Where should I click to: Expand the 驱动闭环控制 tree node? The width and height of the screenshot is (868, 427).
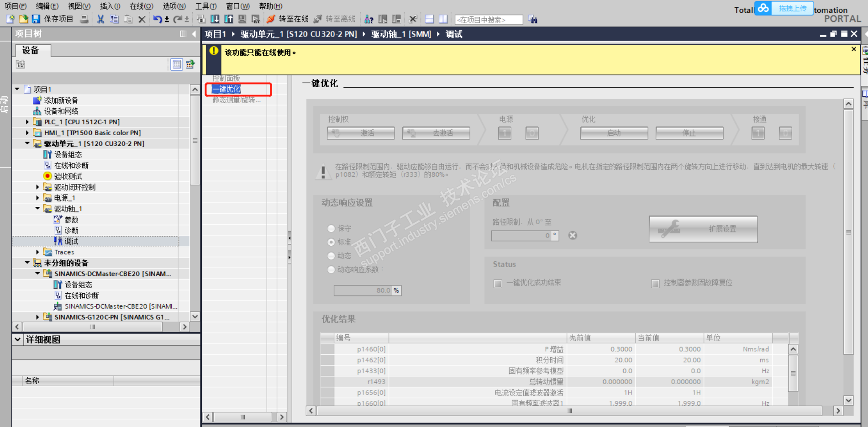[38, 187]
